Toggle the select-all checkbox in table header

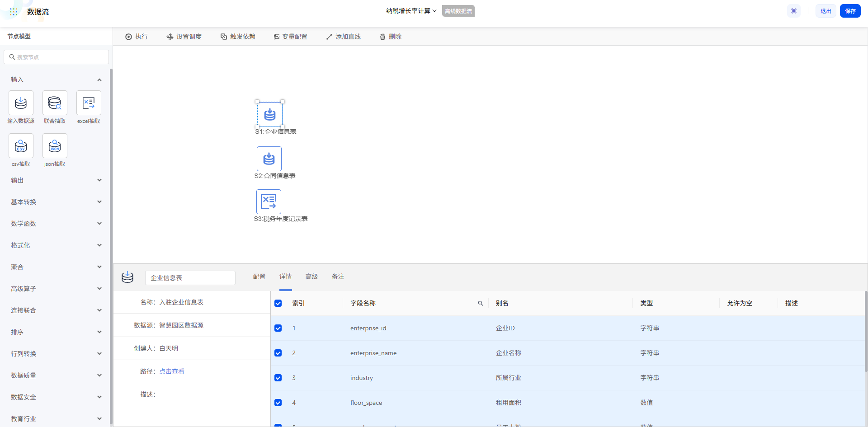click(278, 303)
